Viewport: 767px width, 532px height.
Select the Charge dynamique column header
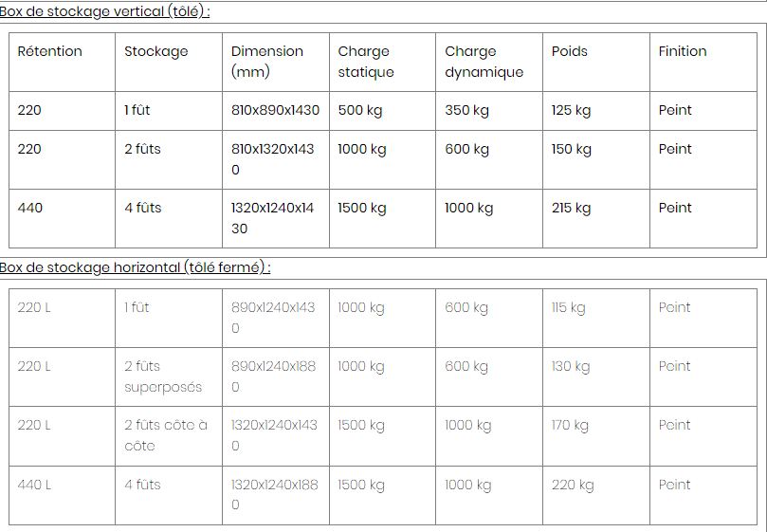(x=484, y=62)
